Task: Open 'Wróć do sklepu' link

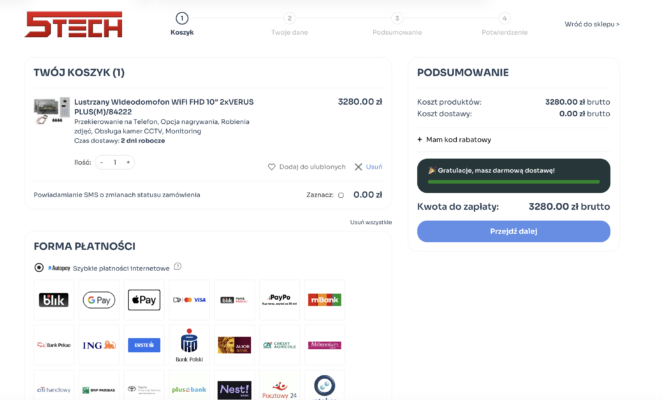Action: tap(592, 24)
